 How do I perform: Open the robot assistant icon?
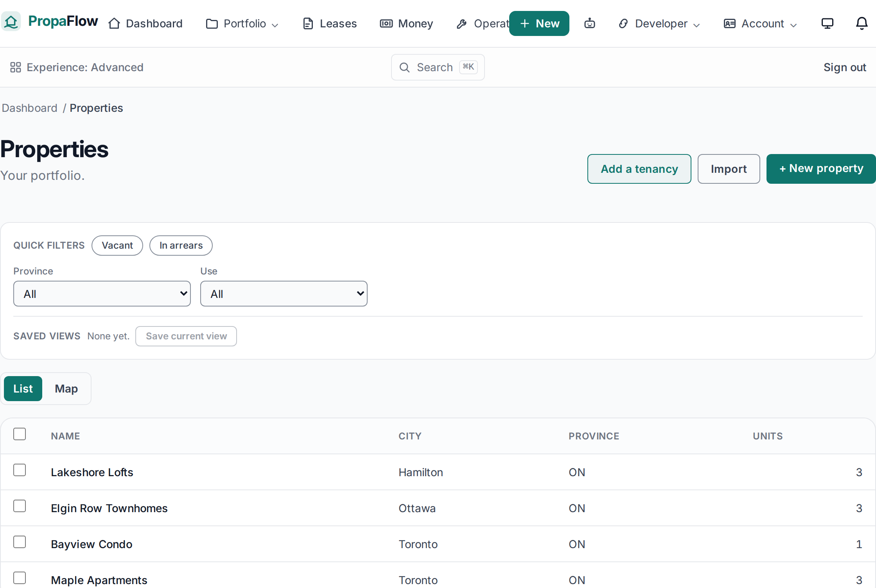[x=590, y=23]
